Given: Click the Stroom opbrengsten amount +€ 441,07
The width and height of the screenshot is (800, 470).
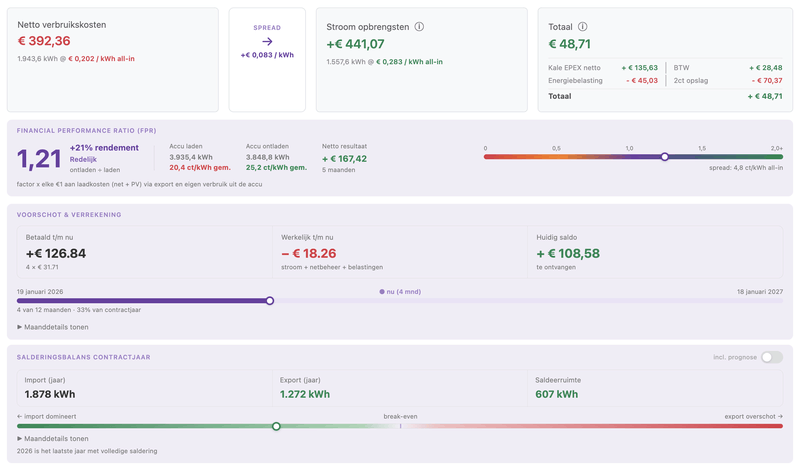Looking at the screenshot, I should (355, 44).
